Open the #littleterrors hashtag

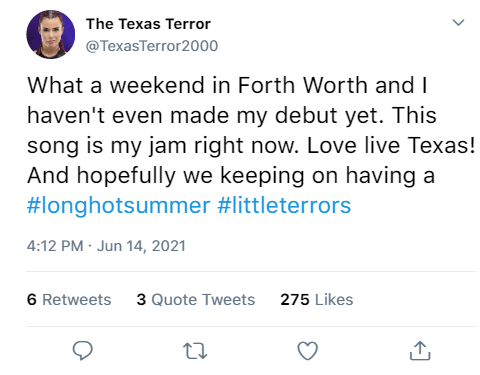284,205
